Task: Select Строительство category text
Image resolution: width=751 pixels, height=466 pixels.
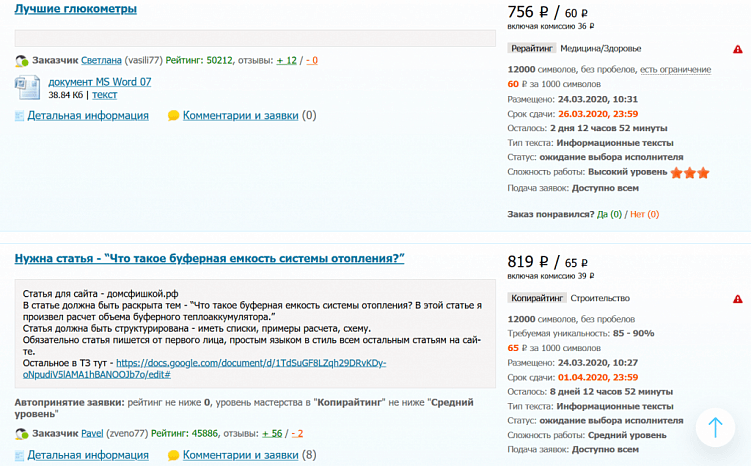Action: (x=600, y=298)
